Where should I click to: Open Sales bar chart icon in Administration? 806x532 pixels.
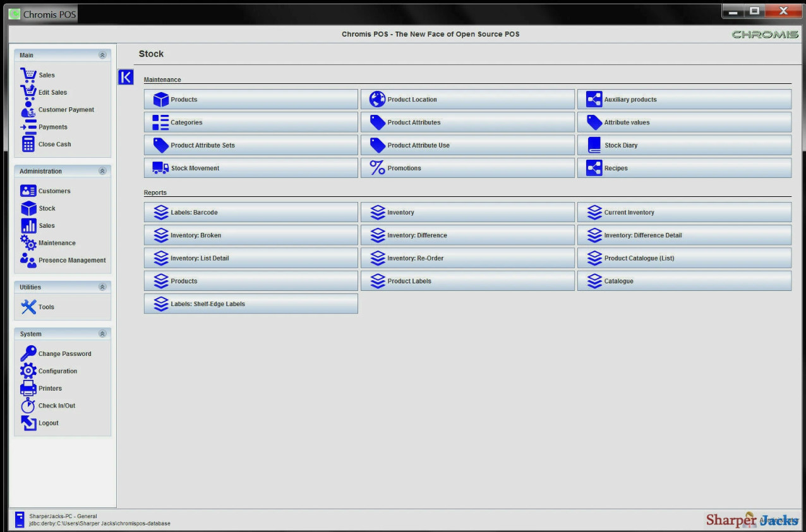pos(28,225)
